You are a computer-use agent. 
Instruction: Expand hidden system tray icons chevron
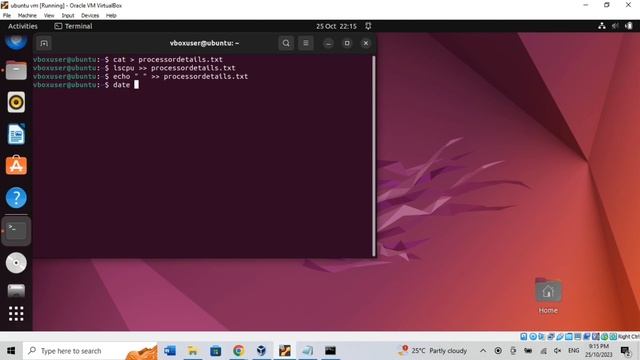coord(483,351)
